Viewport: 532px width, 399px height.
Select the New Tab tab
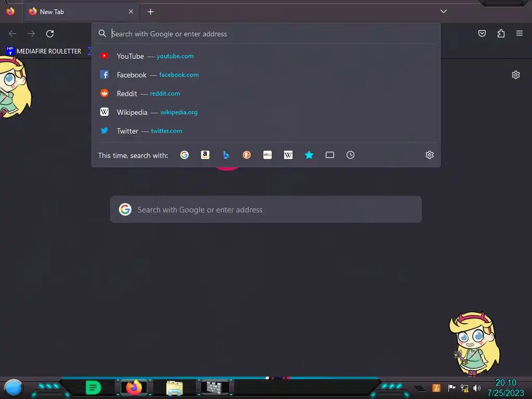point(82,12)
